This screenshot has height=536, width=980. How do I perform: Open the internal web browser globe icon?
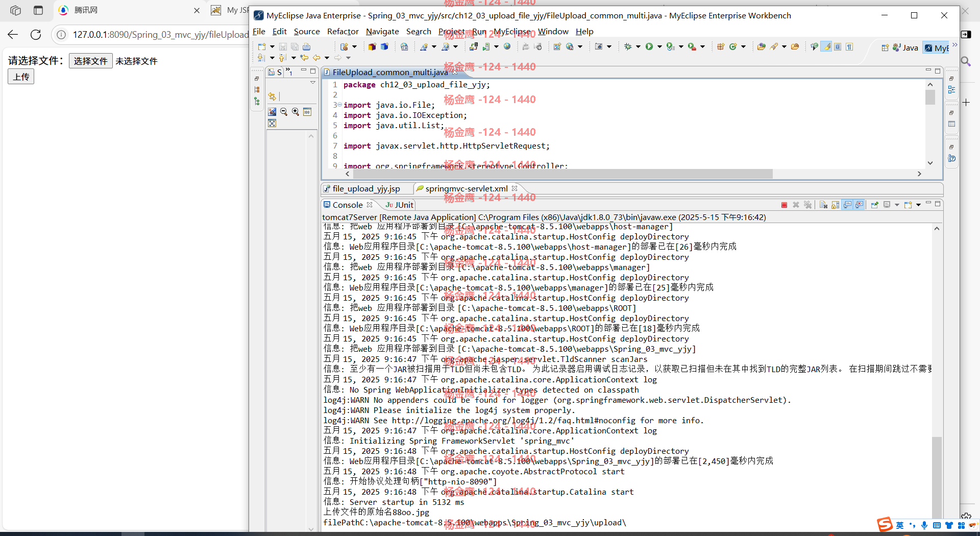point(507,46)
